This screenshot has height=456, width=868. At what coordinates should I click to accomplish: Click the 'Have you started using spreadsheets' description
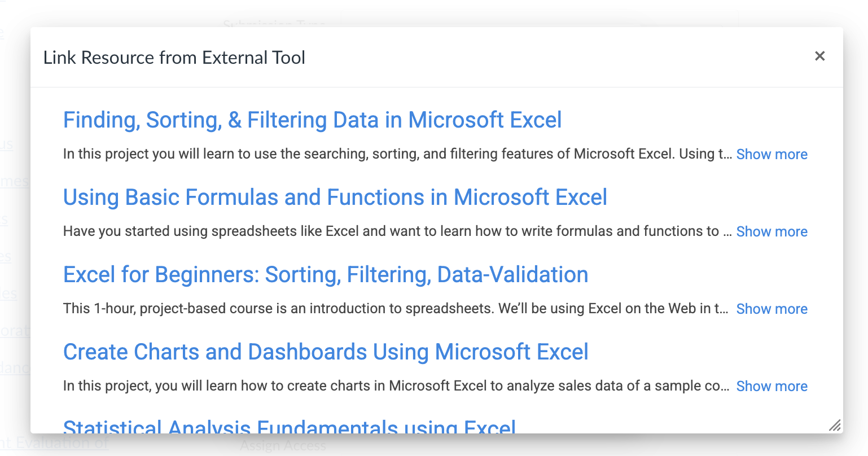click(x=389, y=231)
